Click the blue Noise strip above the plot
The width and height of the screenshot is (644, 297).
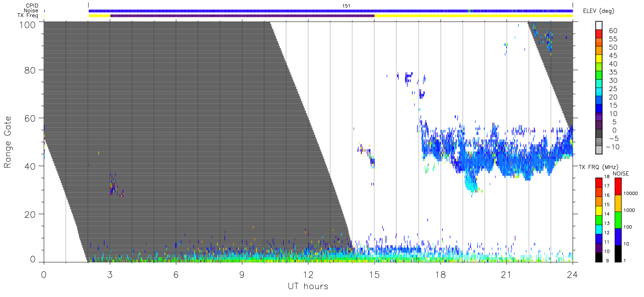point(330,10)
